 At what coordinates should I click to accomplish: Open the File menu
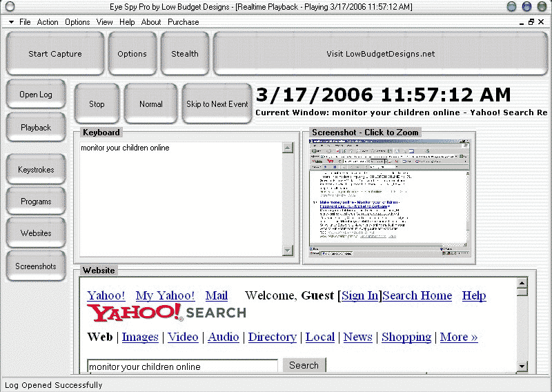tap(25, 22)
